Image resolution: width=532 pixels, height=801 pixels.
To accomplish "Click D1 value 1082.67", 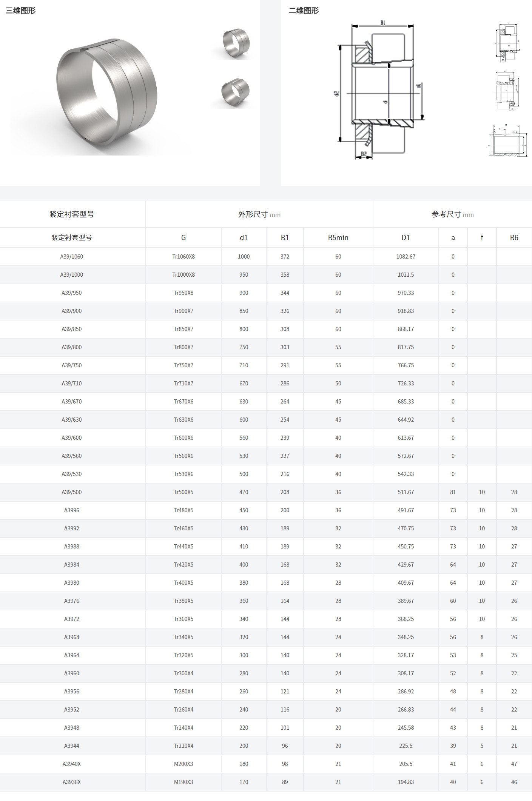I will 406,257.
